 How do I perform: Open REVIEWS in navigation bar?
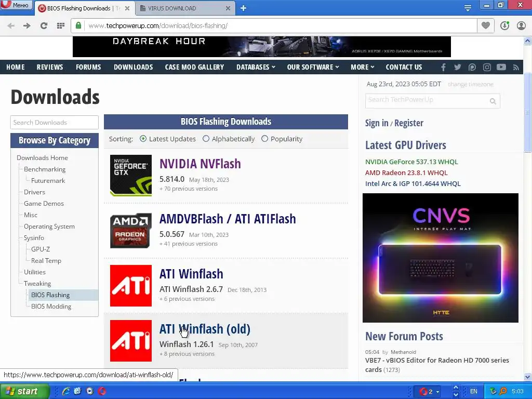(x=50, y=67)
